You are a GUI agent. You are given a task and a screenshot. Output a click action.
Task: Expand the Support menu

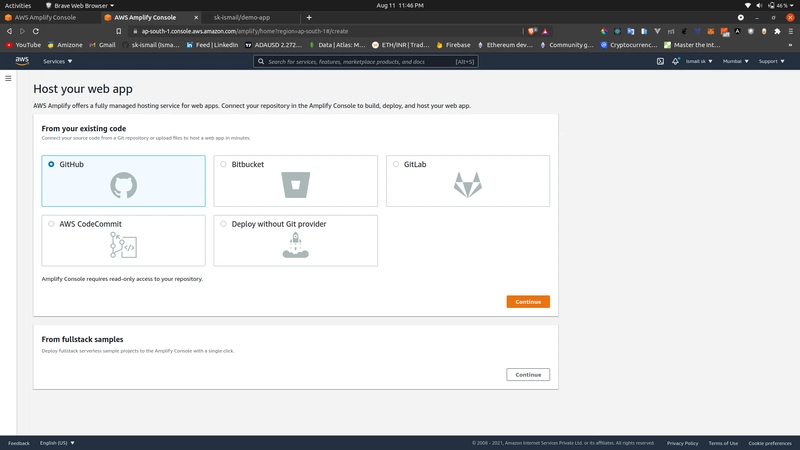click(x=771, y=61)
